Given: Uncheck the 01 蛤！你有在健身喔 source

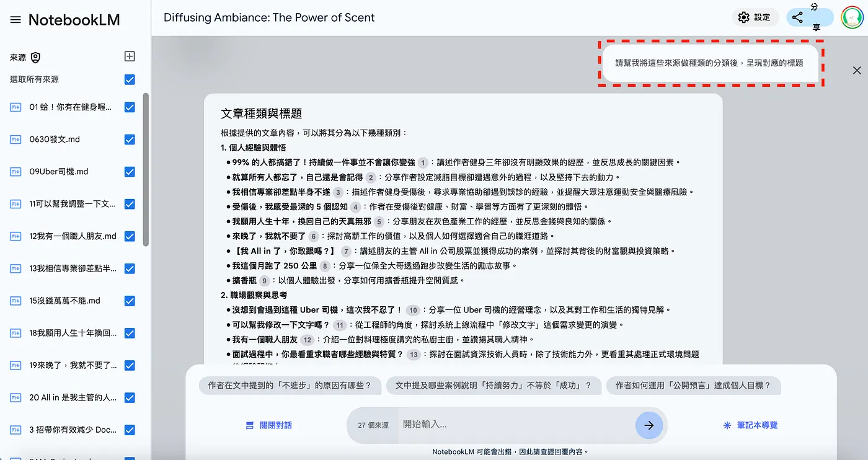Looking at the screenshot, I should 130,107.
